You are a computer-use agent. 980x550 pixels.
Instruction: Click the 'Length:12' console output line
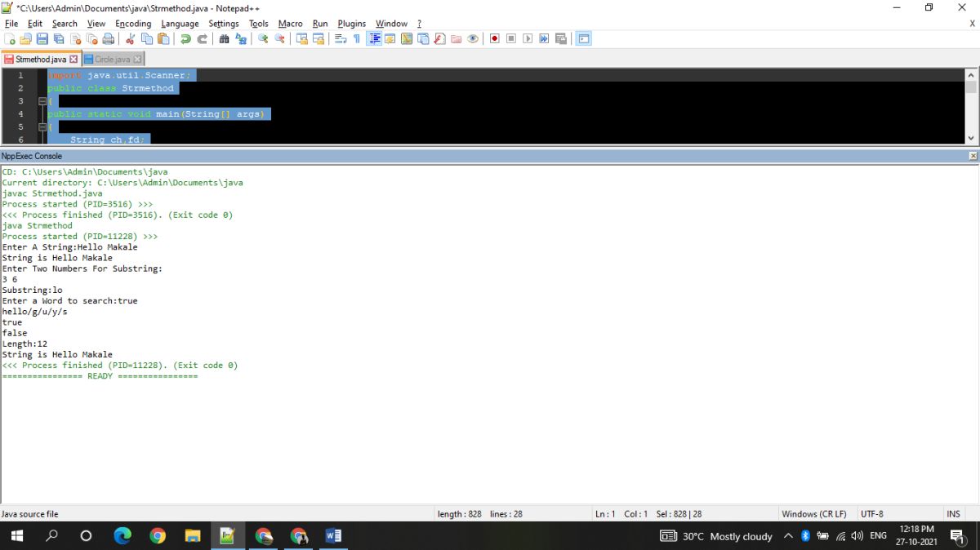click(24, 344)
